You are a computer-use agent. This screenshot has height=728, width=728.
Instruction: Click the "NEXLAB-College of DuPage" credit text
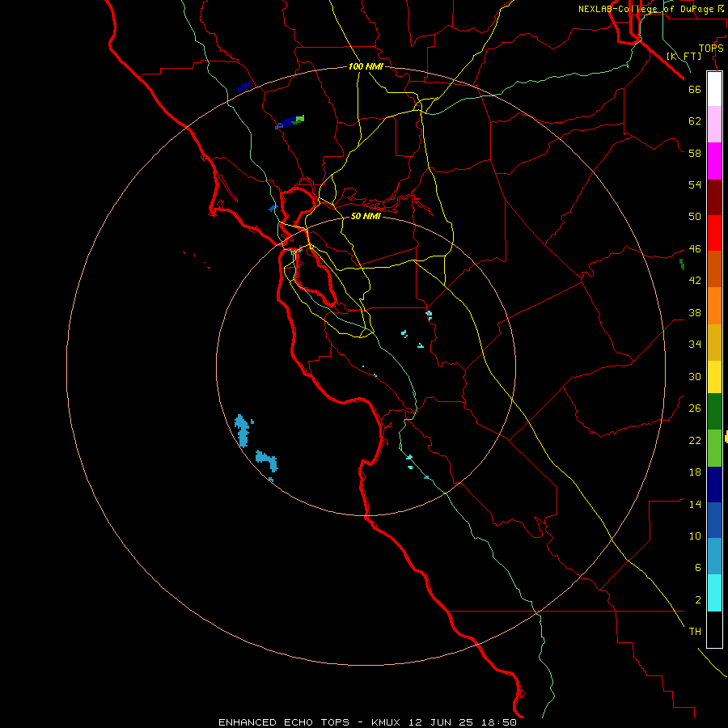coord(645,9)
